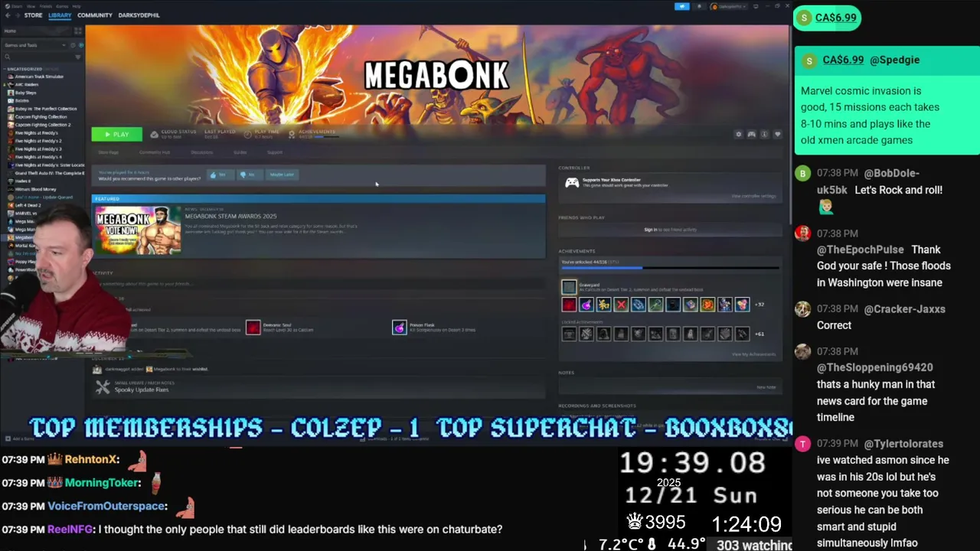Open the Guides tab
This screenshot has height=551, width=980.
[x=240, y=152]
